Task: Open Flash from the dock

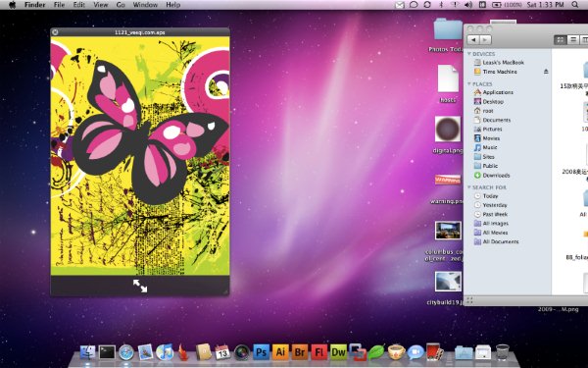Action: click(319, 352)
